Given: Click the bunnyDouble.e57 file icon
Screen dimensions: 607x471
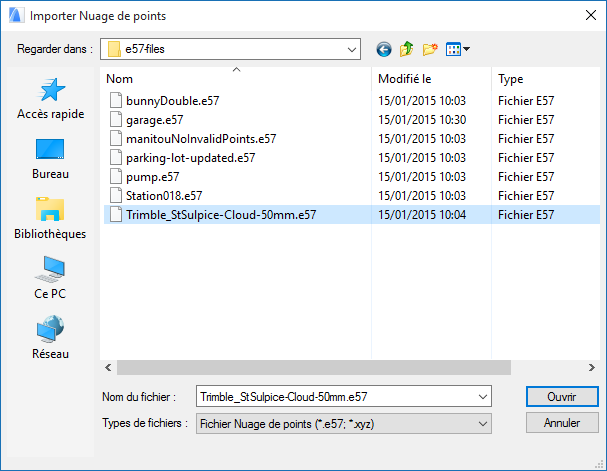Looking at the screenshot, I should click(115, 101).
